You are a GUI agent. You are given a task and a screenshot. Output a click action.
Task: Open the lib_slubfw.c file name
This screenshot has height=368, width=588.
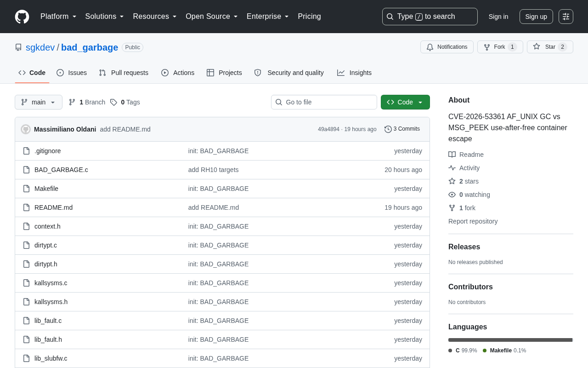point(51,358)
